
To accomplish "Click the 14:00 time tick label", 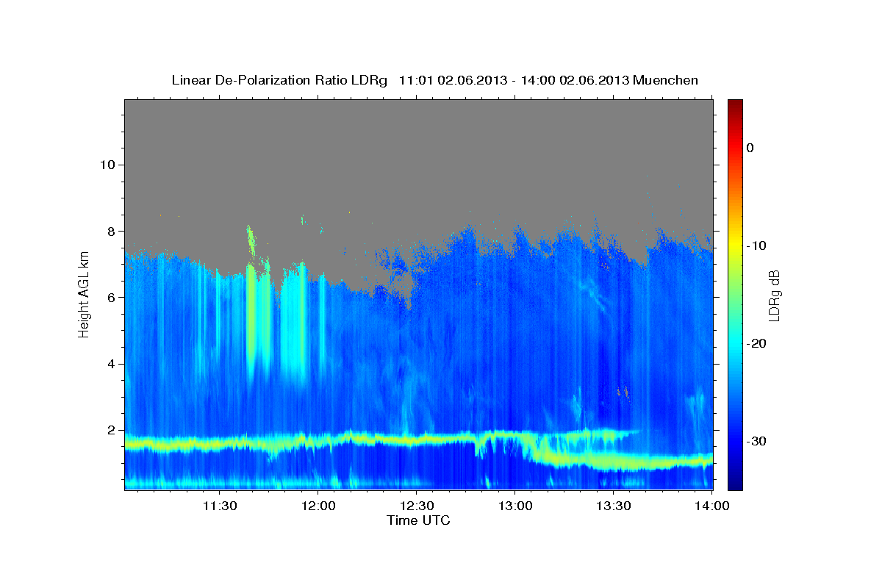I will click(x=711, y=506).
